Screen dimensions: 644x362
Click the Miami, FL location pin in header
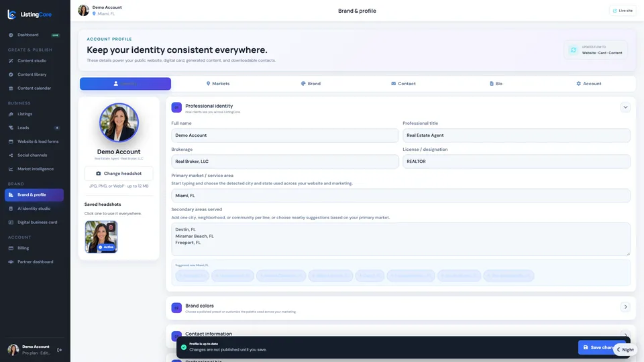94,13
